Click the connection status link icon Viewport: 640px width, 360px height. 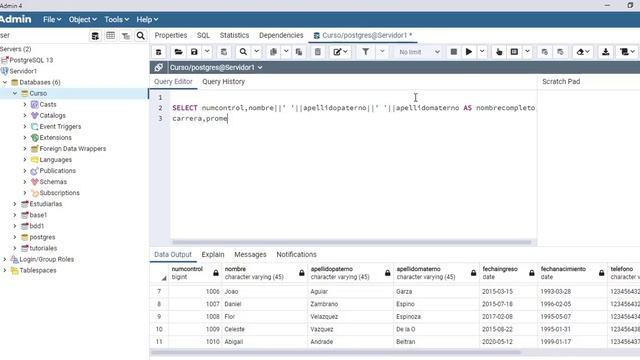point(159,67)
